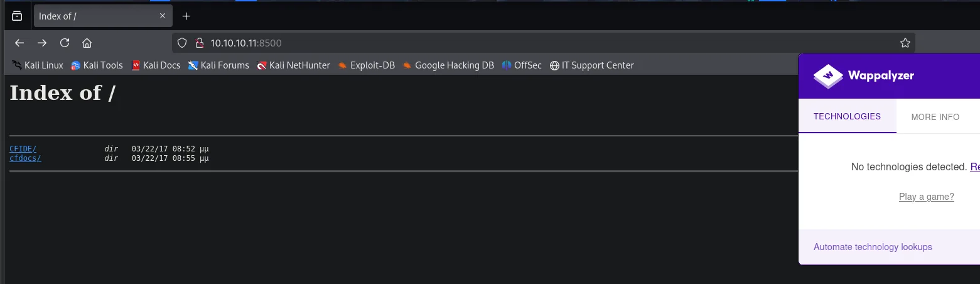Click the Firefox View icon
This screenshot has width=980, height=284.
tap(17, 16)
